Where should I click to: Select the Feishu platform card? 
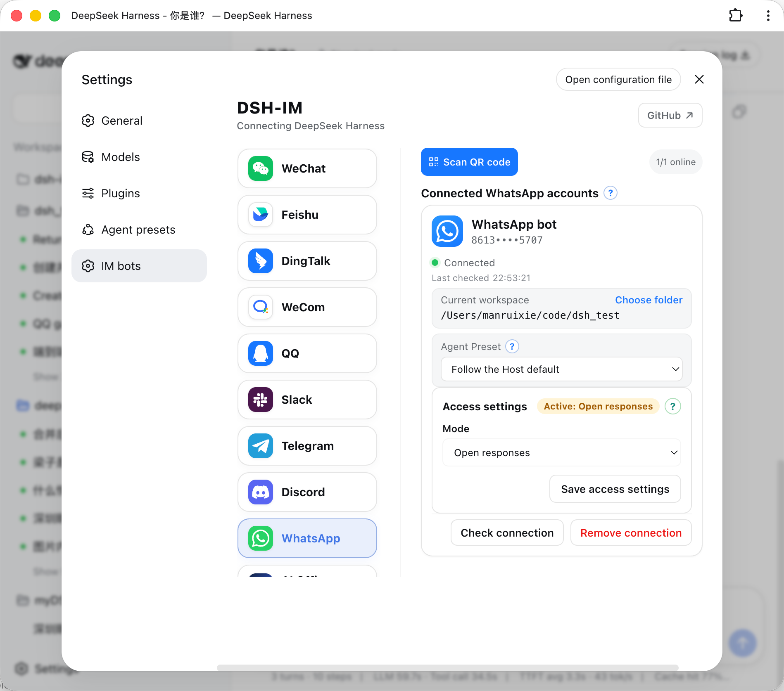(x=307, y=215)
